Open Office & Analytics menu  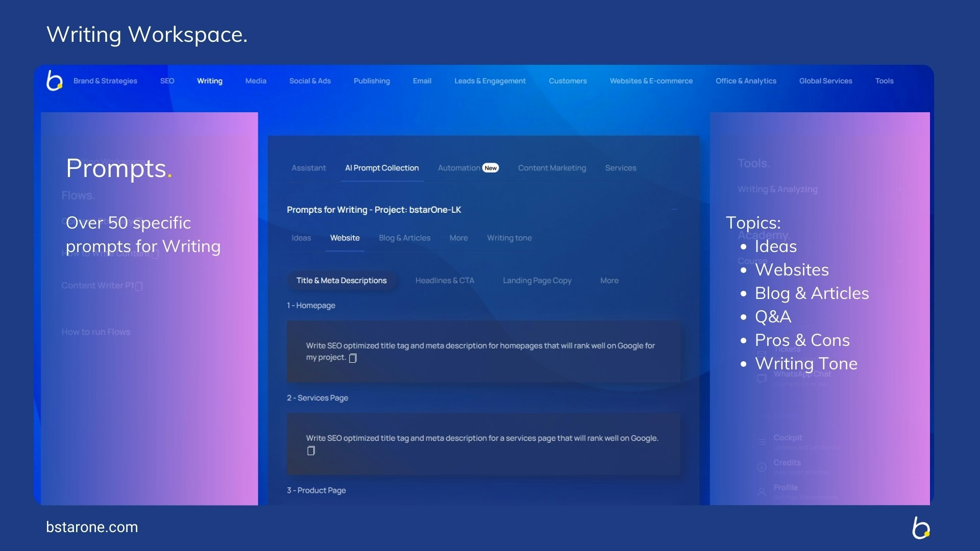[x=746, y=81]
